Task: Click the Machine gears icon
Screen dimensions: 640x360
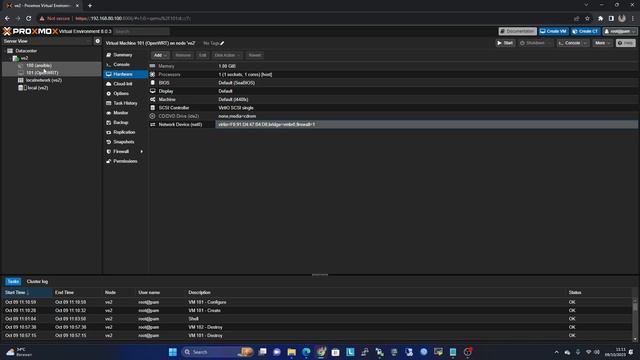Action: pyautogui.click(x=153, y=99)
